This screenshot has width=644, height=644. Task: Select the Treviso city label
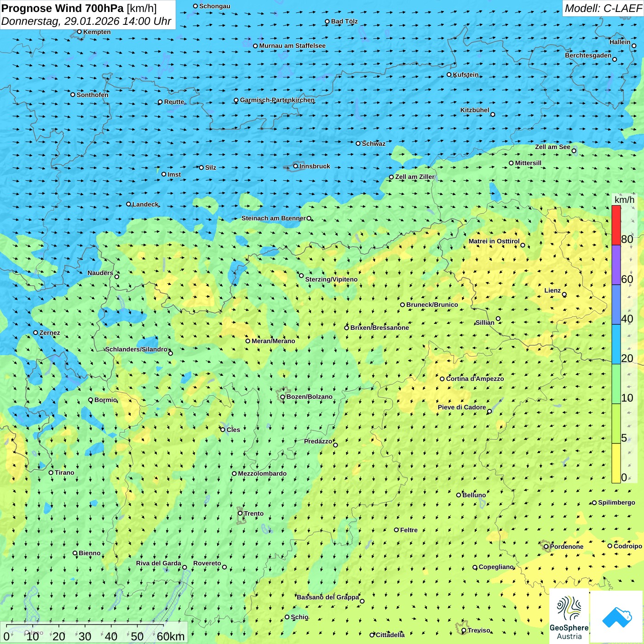tap(479, 630)
